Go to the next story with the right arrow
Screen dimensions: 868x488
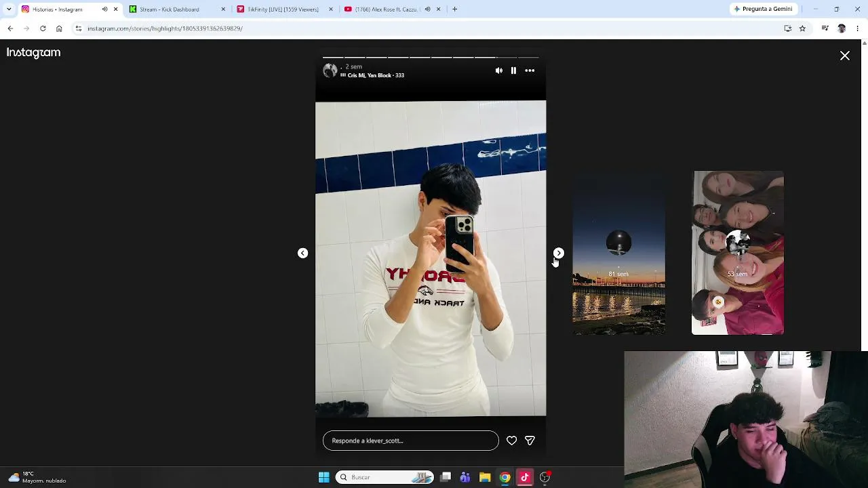559,253
